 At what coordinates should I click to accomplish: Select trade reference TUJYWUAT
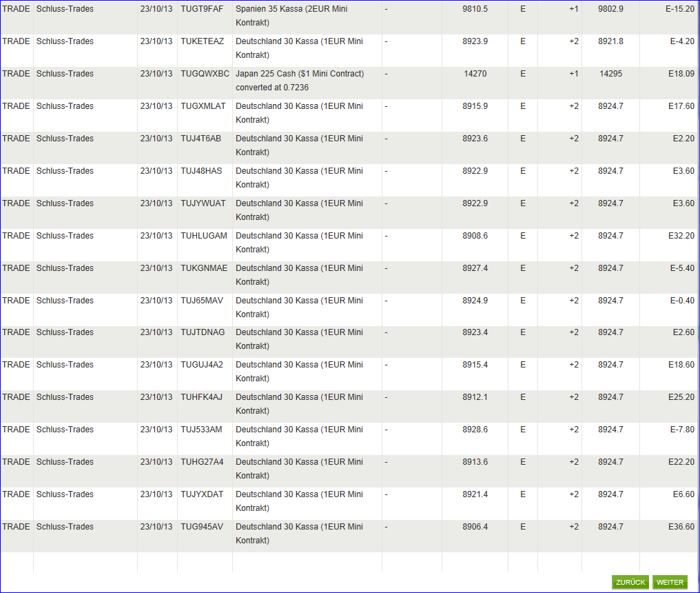(203, 203)
